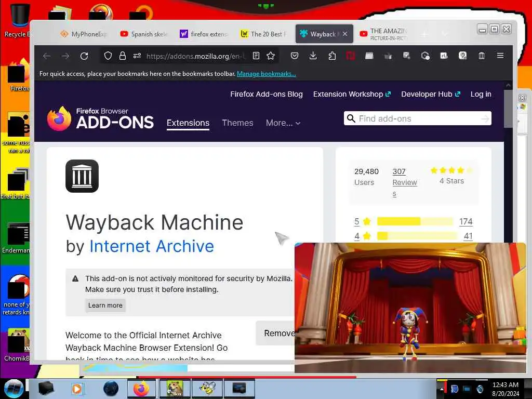Open the 174 five-star reviews count
This screenshot has height=399, width=532.
[x=466, y=221]
